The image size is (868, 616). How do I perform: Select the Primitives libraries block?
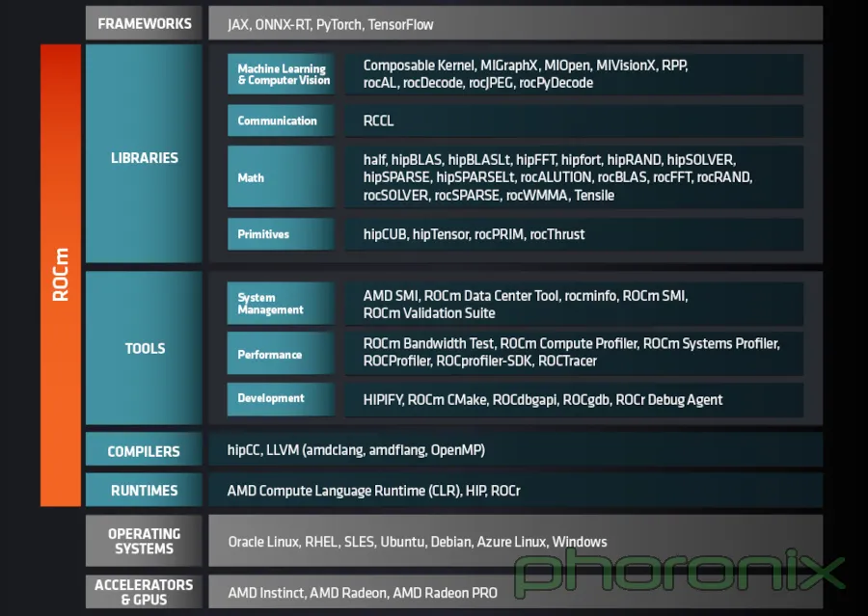pyautogui.click(x=281, y=234)
